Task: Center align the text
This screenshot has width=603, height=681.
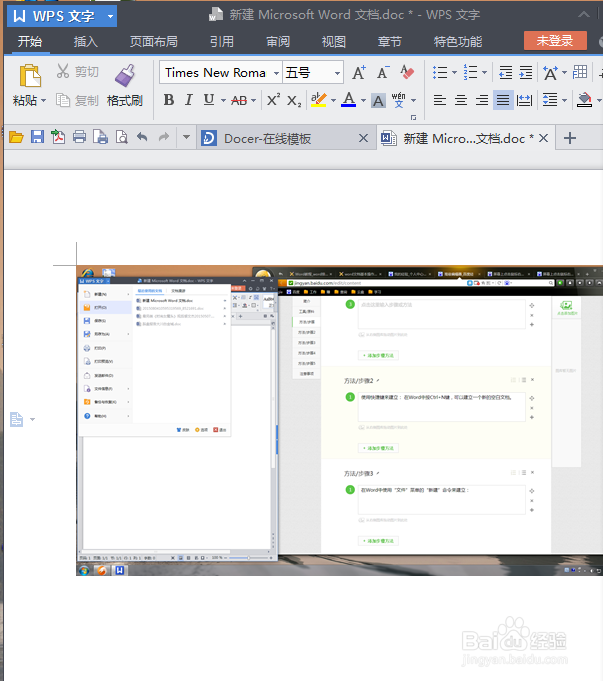Action: pyautogui.click(x=461, y=101)
